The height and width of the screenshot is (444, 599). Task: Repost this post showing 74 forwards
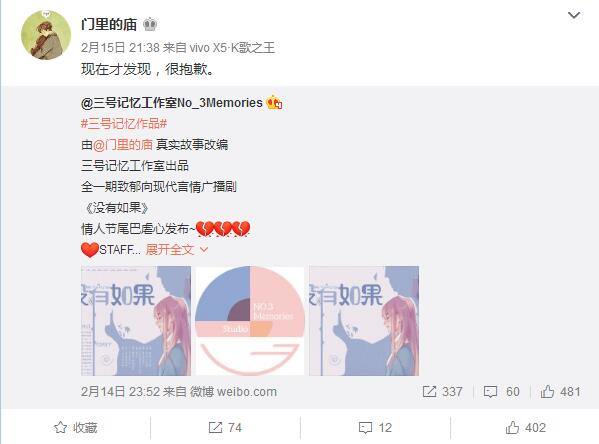click(225, 428)
